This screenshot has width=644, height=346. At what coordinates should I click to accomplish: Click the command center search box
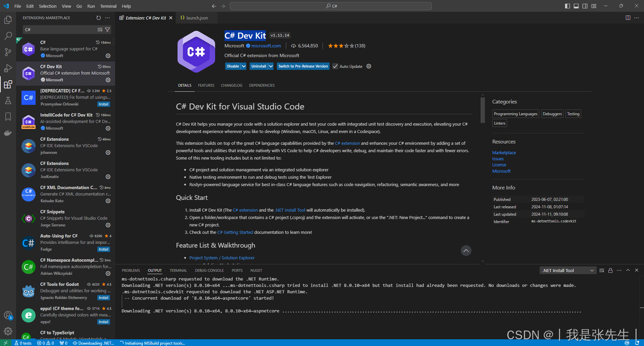pyautogui.click(x=331, y=6)
